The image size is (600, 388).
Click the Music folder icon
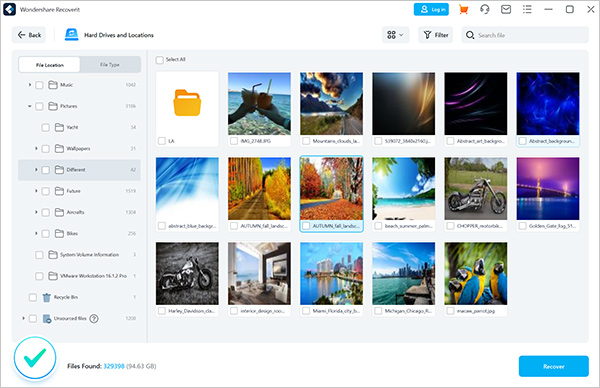pos(53,85)
